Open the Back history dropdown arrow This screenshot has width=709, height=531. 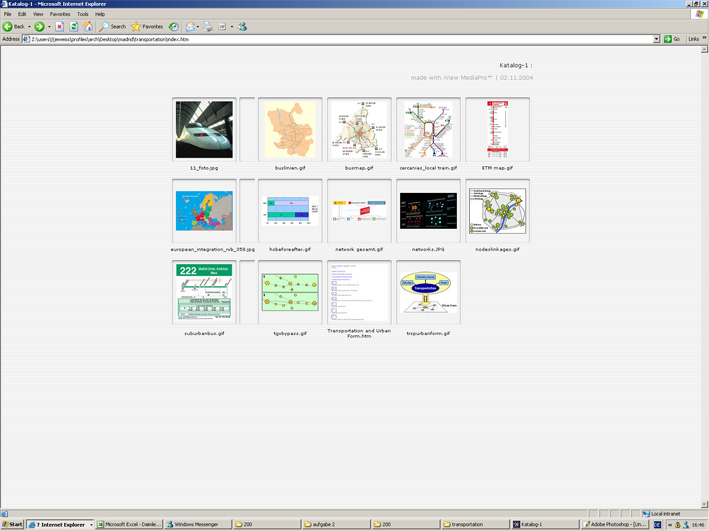(x=29, y=27)
